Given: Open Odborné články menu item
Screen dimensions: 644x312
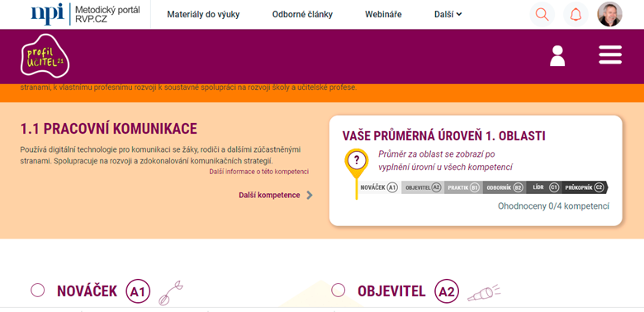Looking at the screenshot, I should 302,14.
